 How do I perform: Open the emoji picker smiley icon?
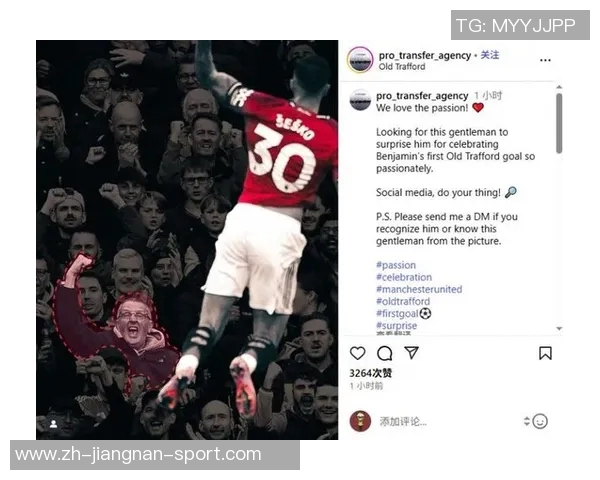pos(540,421)
